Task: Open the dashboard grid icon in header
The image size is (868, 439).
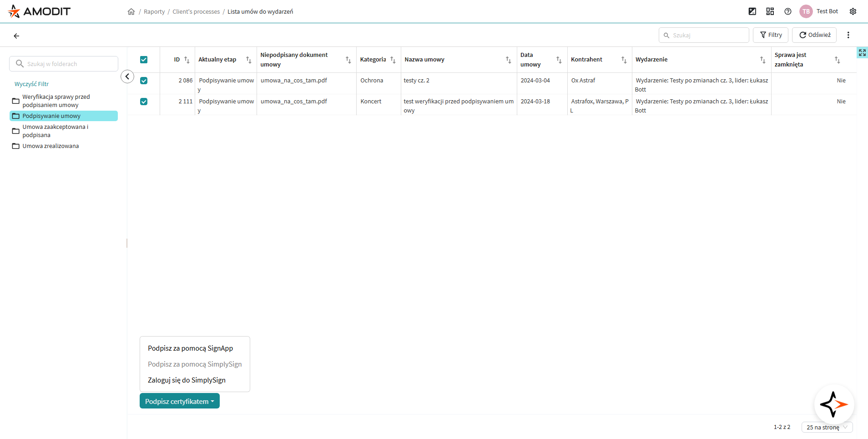Action: (x=770, y=11)
